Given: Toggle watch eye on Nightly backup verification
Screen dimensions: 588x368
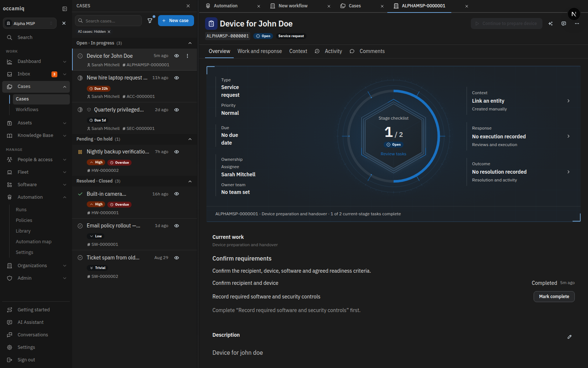Looking at the screenshot, I should click(176, 152).
